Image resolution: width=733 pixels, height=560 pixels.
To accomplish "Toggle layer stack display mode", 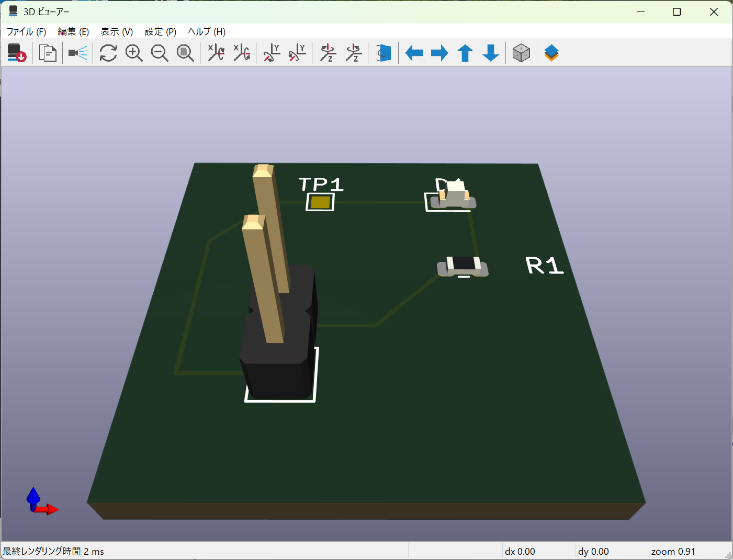I will 551,52.
